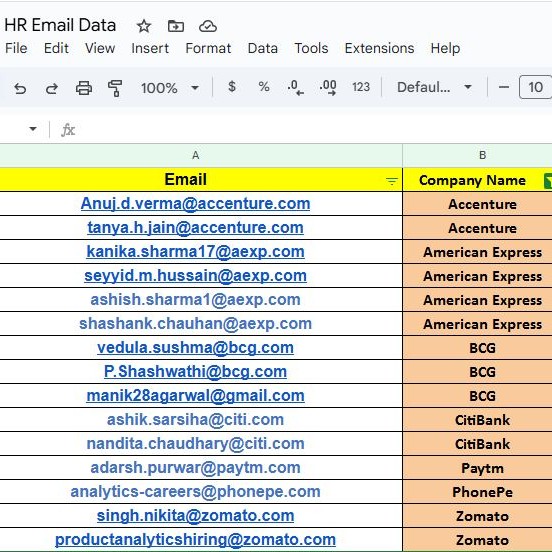This screenshot has height=552, width=552.
Task: Open the Format menu
Action: tap(208, 48)
